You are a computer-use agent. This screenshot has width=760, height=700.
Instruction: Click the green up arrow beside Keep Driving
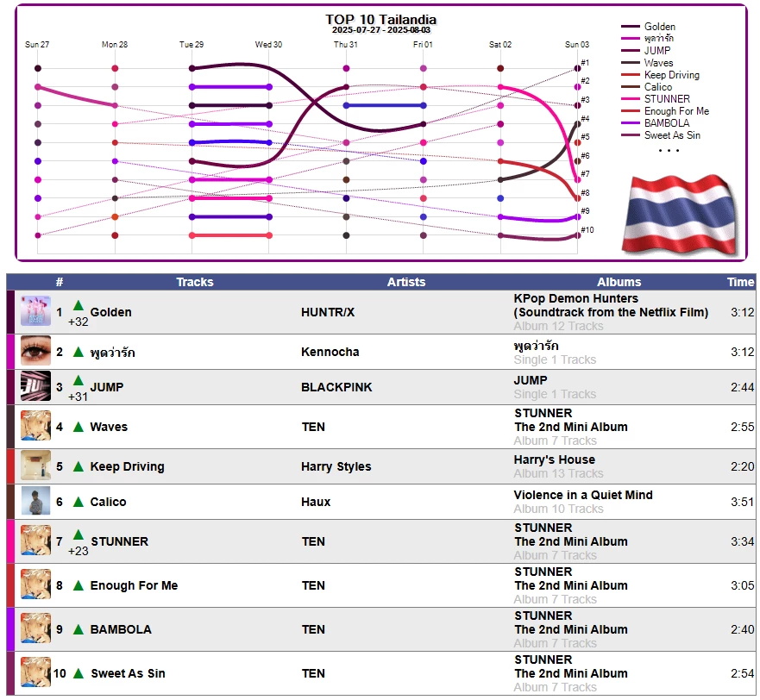click(78, 466)
